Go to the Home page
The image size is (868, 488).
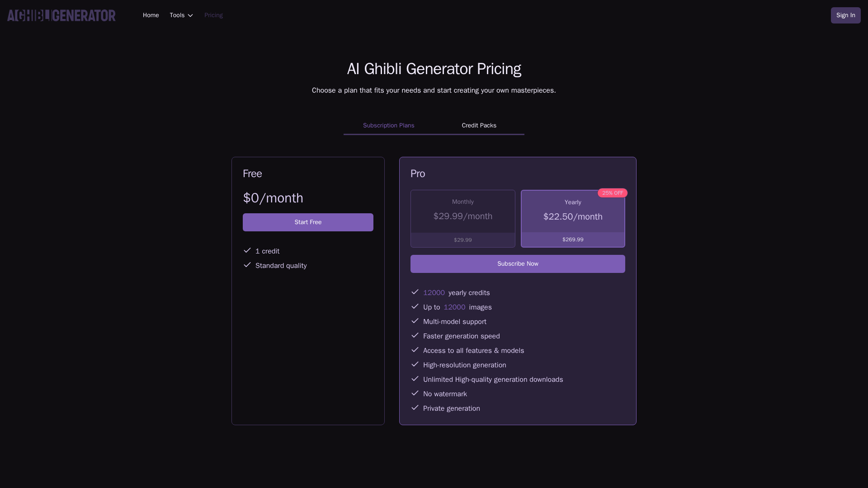151,15
